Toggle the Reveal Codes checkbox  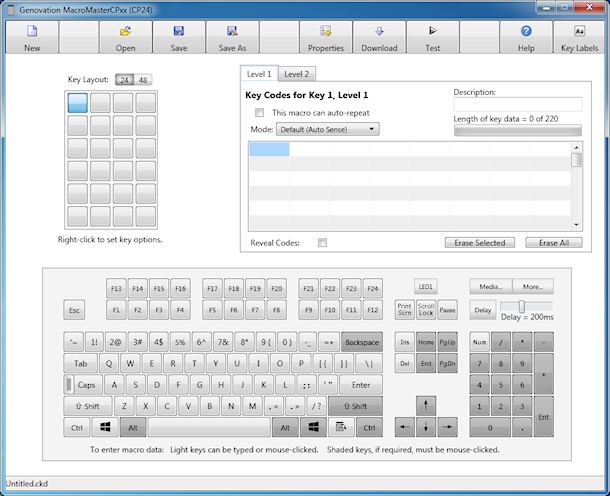(x=322, y=243)
